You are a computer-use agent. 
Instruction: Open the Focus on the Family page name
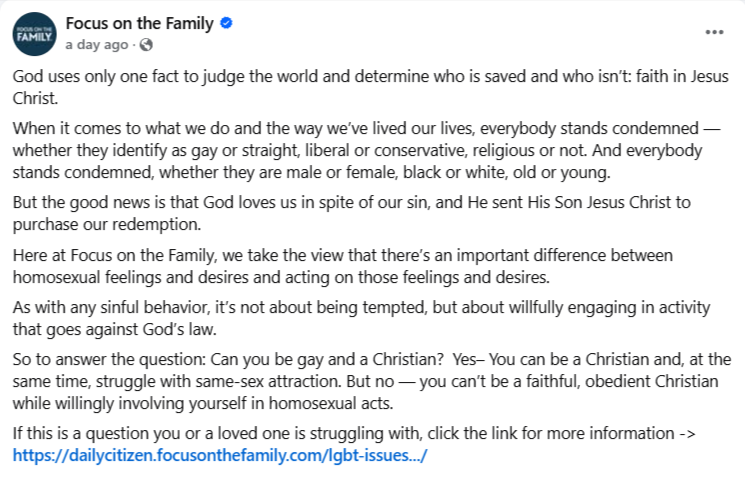coord(140,23)
